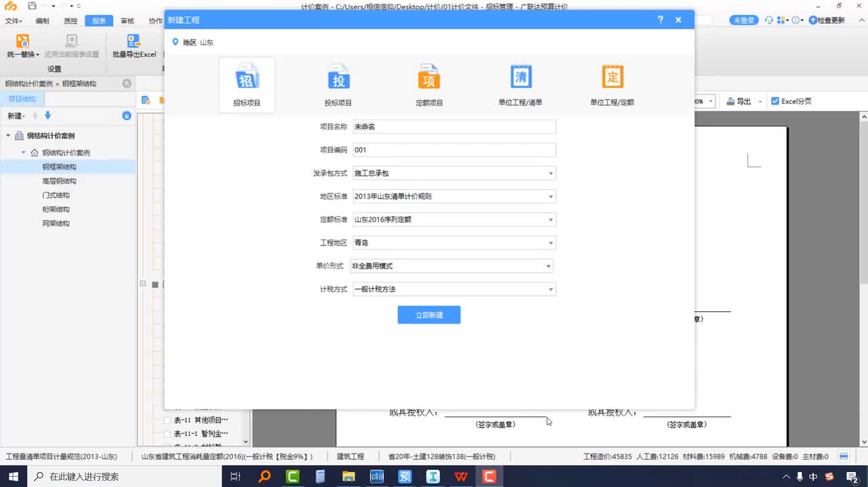Viewport: 868px width, 487px height.
Task: Select 网架结构 in the project tree
Action: tap(56, 223)
